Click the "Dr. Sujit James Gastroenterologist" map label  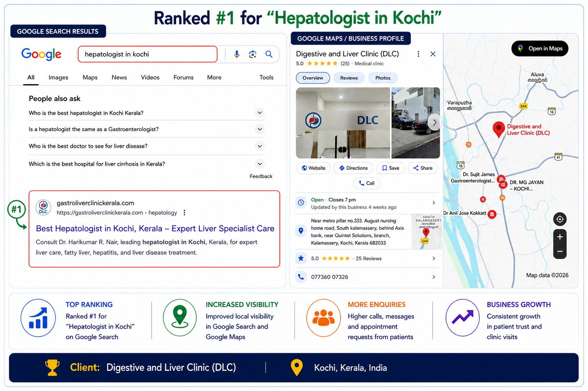(473, 178)
